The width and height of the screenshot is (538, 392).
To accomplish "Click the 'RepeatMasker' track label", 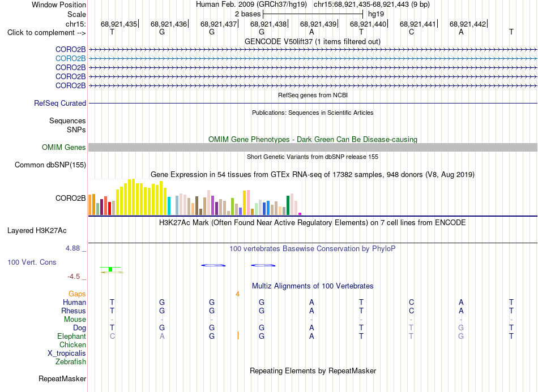I will pos(62,378).
